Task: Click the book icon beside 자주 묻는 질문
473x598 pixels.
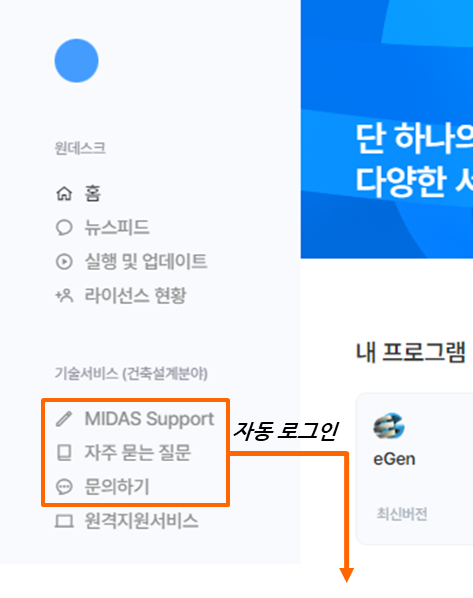Action: point(64,453)
